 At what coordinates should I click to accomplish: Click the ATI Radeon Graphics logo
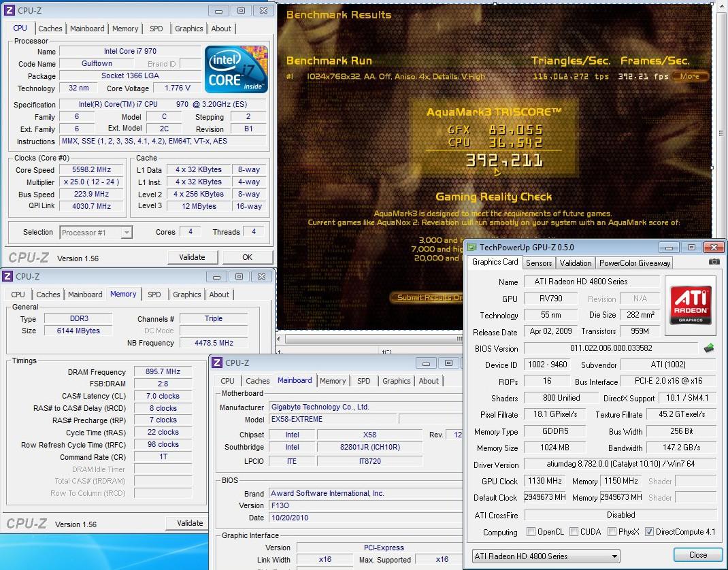click(691, 305)
